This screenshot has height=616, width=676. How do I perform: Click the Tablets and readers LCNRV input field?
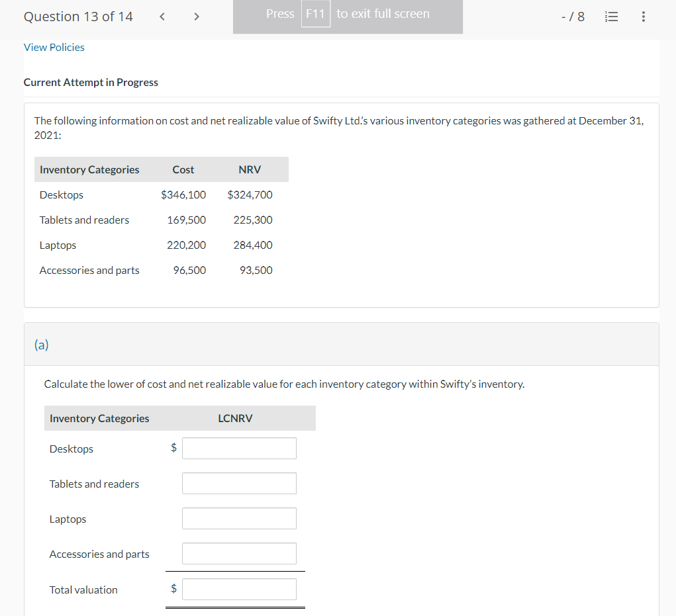(239, 483)
